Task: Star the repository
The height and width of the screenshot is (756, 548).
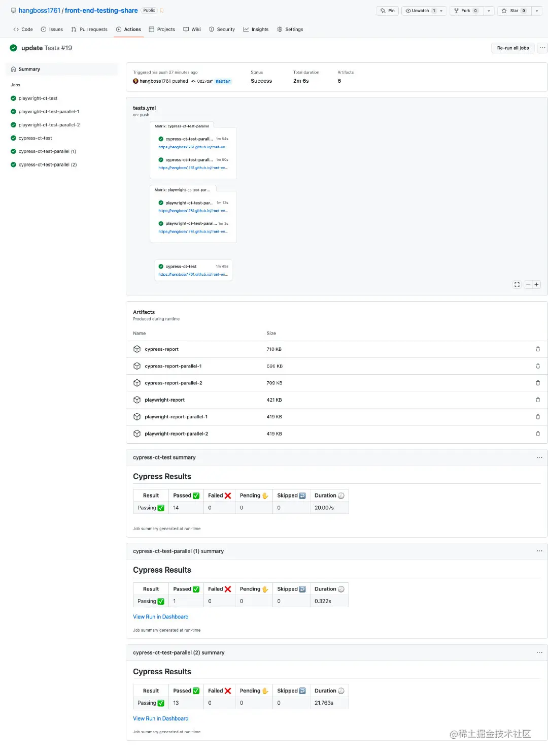Action: pyautogui.click(x=513, y=11)
